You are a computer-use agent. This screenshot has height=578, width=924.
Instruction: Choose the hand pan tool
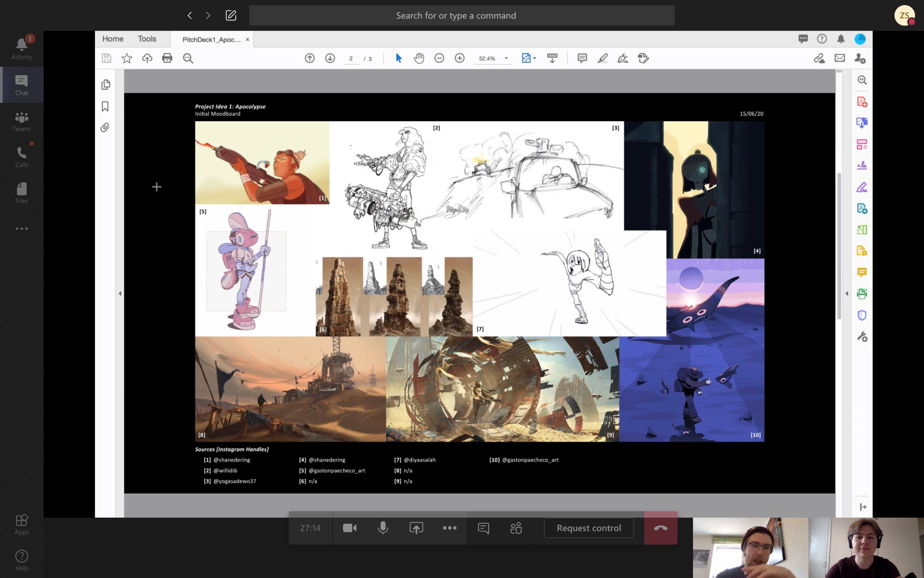click(419, 58)
